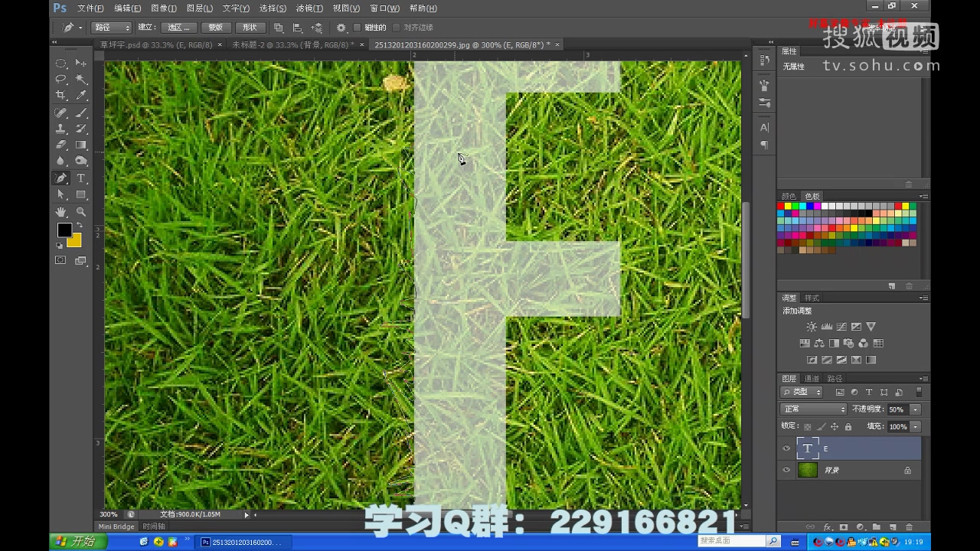
Task: Select the Clone Stamp tool
Action: click(61, 128)
